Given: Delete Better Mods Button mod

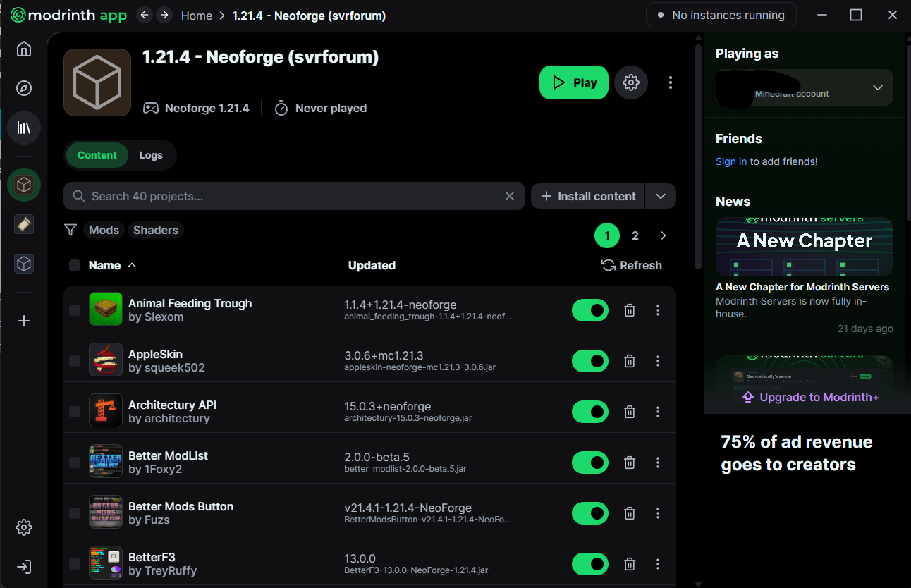Looking at the screenshot, I should point(630,513).
